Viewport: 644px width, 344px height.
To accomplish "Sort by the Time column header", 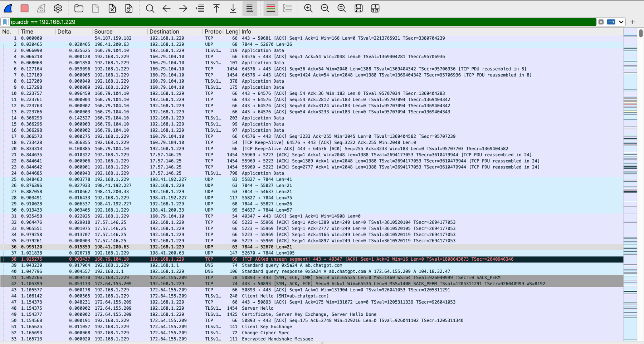I will click(37, 31).
